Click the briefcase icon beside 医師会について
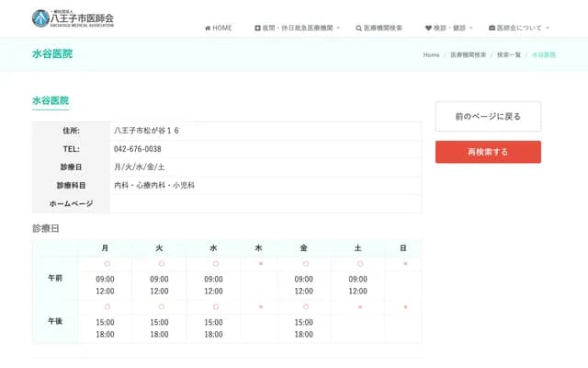Image resolution: width=588 pixels, height=368 pixels. [x=492, y=29]
